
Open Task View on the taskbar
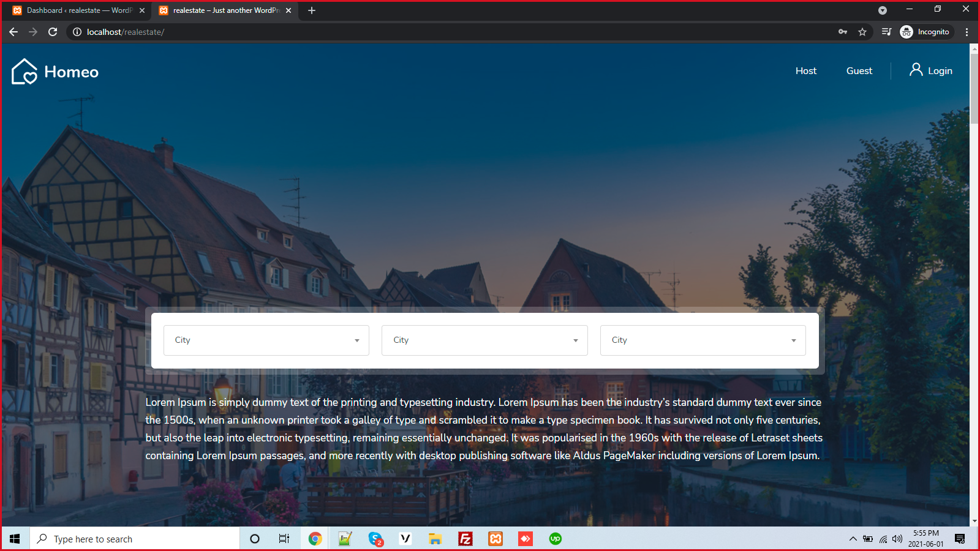pyautogui.click(x=284, y=539)
